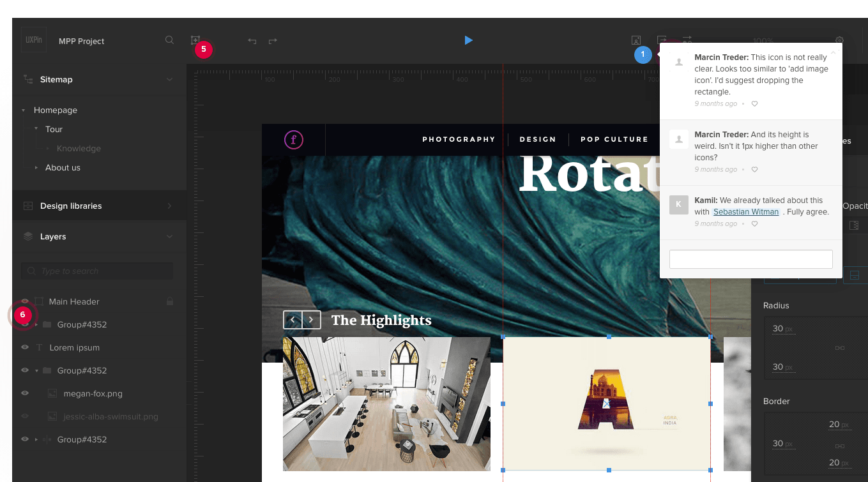Screen dimensions: 868x482
Task: Collapse the Sitemap panel
Action: (169, 79)
